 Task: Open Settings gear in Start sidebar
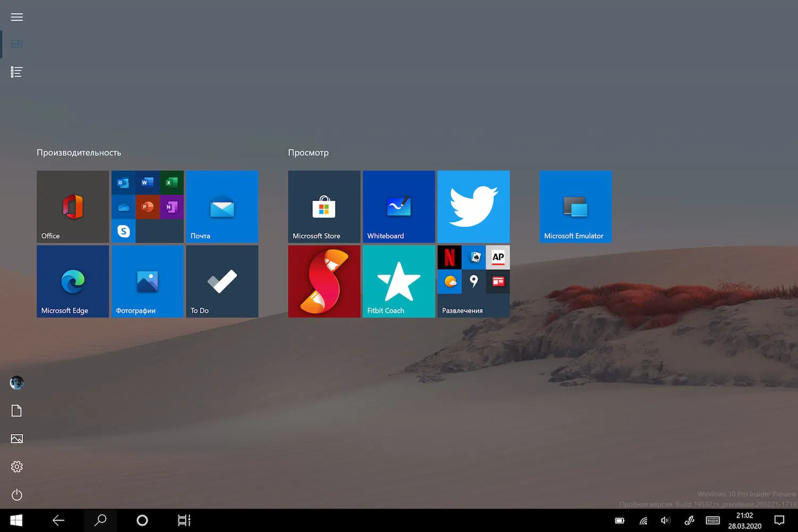(17, 467)
